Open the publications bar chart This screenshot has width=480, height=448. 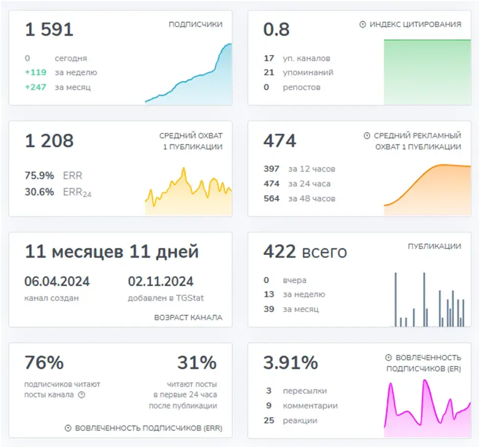point(430,300)
